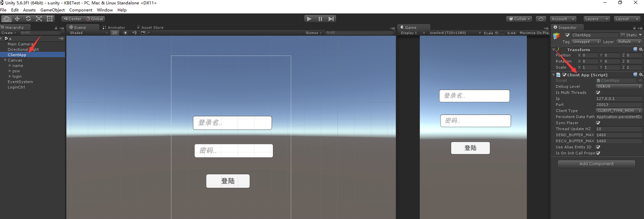
Task: Open the Collab dropdown
Action: 519,19
